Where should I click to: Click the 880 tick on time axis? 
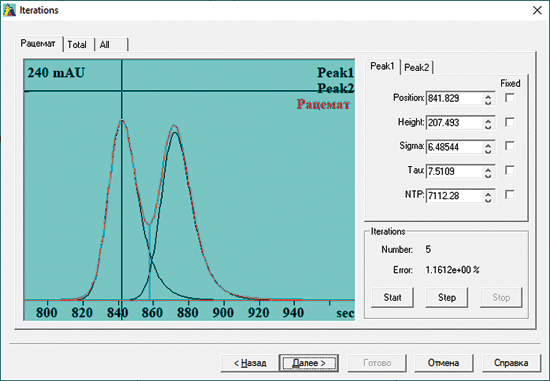(188, 312)
